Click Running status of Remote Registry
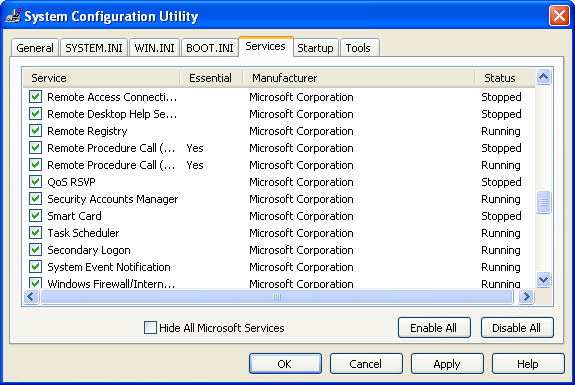Image resolution: width=575 pixels, height=385 pixels. coord(501,131)
